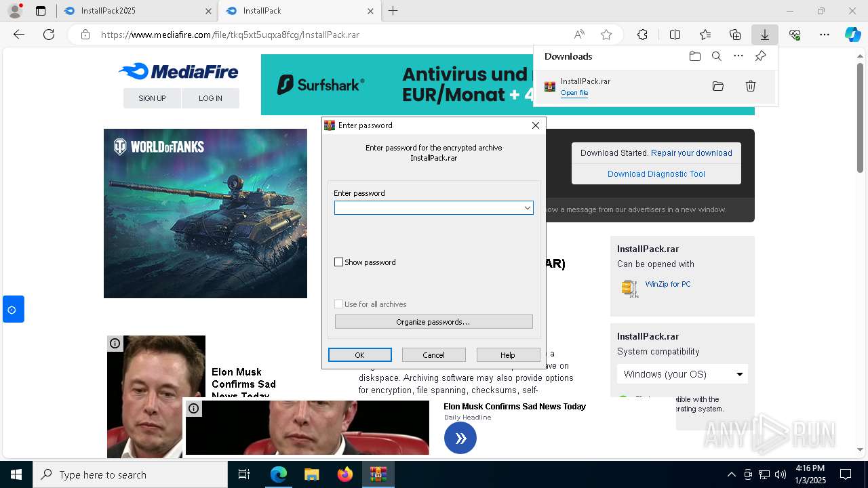Select WinRAR in the taskbar
The width and height of the screenshot is (868, 488).
(378, 474)
